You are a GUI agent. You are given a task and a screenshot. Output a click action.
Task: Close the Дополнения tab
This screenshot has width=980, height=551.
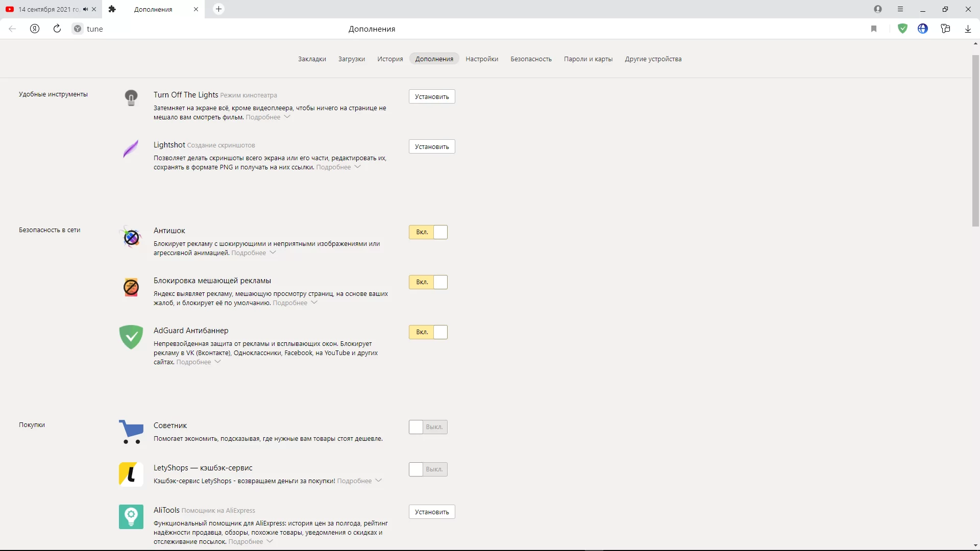[196, 9]
